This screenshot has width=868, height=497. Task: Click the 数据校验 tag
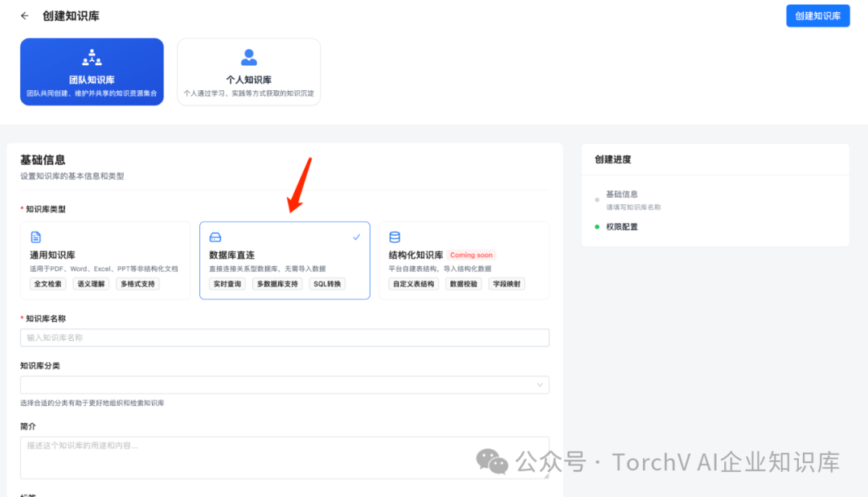click(x=464, y=284)
